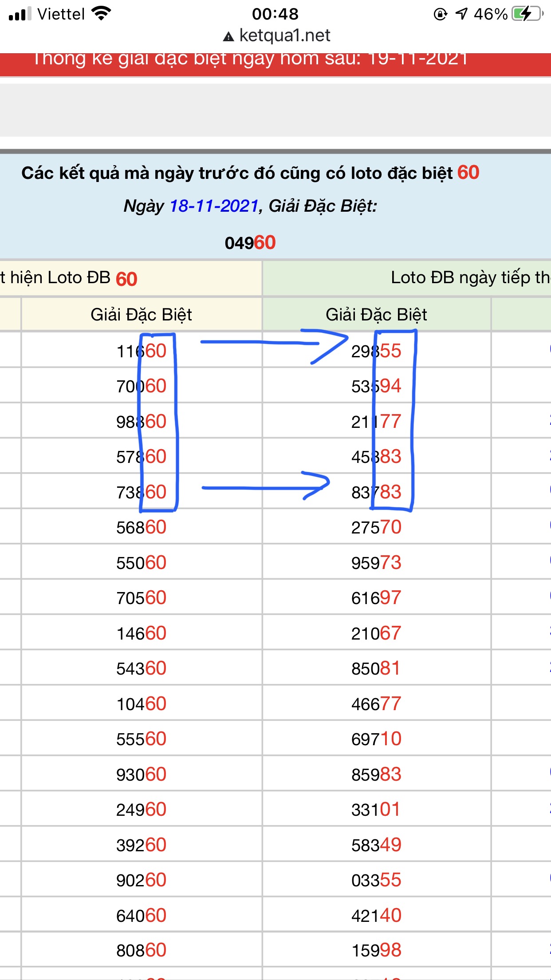Viewport: 551px width, 980px height.
Task: Select the special prize number 04960
Action: click(x=250, y=243)
